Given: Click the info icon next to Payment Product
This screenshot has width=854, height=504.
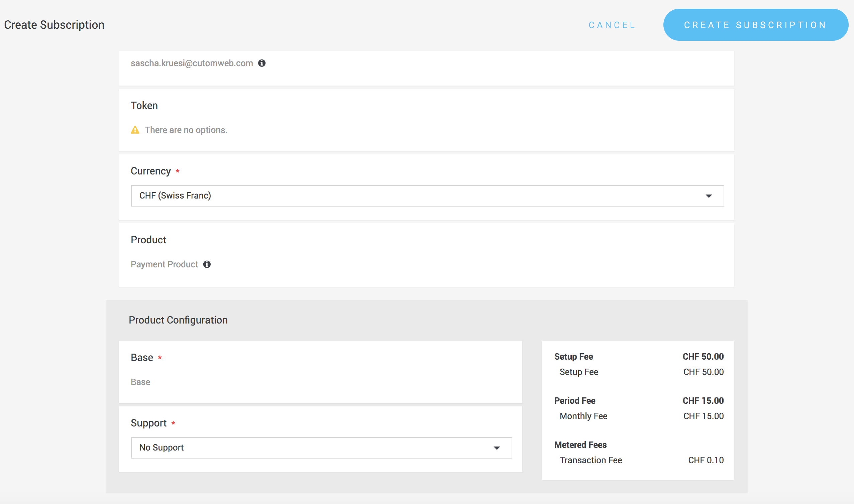Looking at the screenshot, I should (x=208, y=264).
